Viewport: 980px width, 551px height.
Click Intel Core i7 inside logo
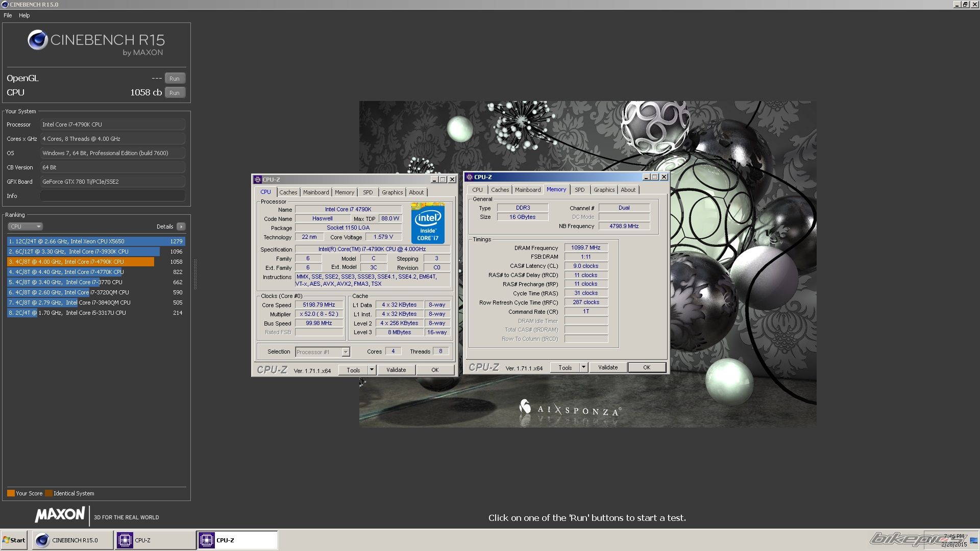click(428, 223)
